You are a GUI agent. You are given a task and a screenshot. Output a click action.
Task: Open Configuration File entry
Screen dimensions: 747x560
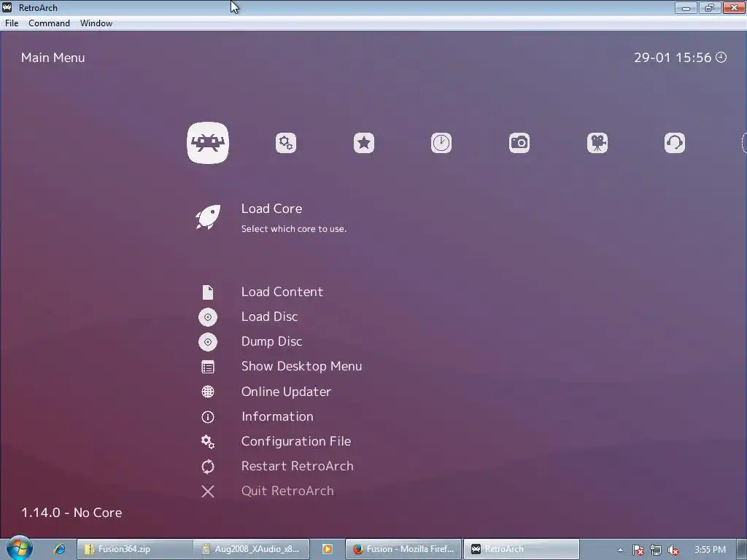point(296,441)
